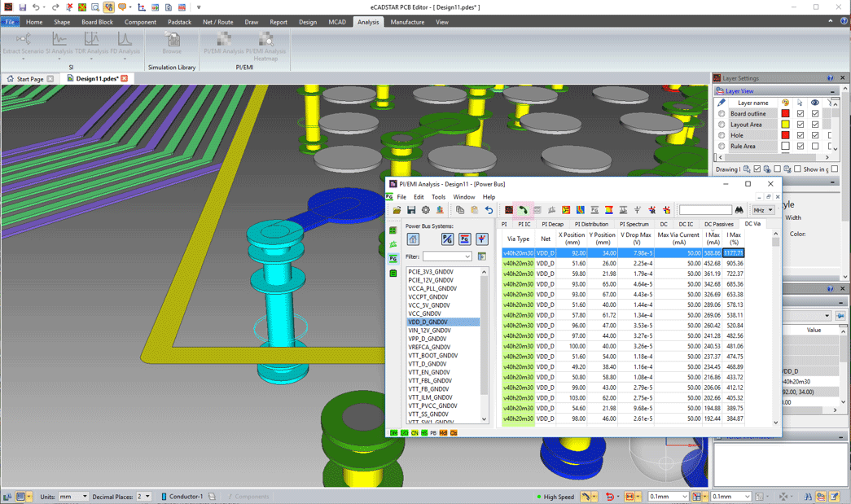Screen dimensions: 851x504
Task: Click the File button in eCADSTAR ribbon
Action: (10, 22)
